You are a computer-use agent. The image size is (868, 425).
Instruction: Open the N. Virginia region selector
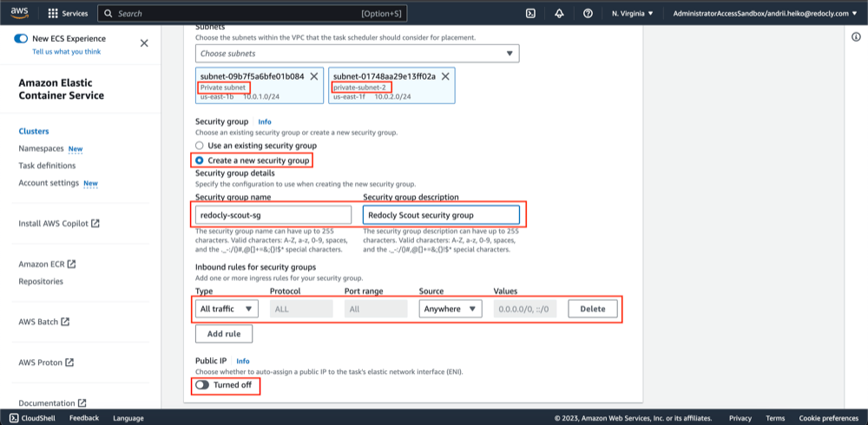(x=632, y=13)
